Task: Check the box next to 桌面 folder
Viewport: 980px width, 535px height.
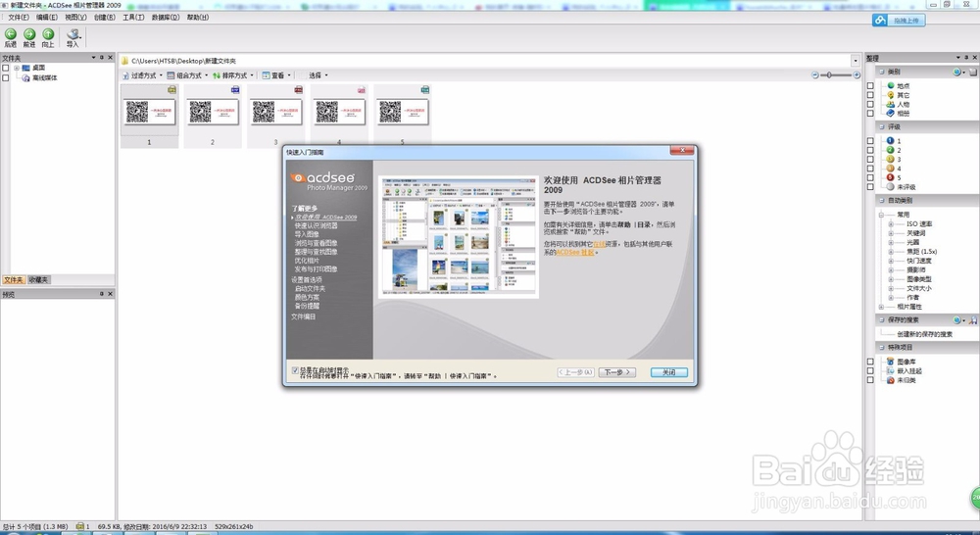Action: 6,68
